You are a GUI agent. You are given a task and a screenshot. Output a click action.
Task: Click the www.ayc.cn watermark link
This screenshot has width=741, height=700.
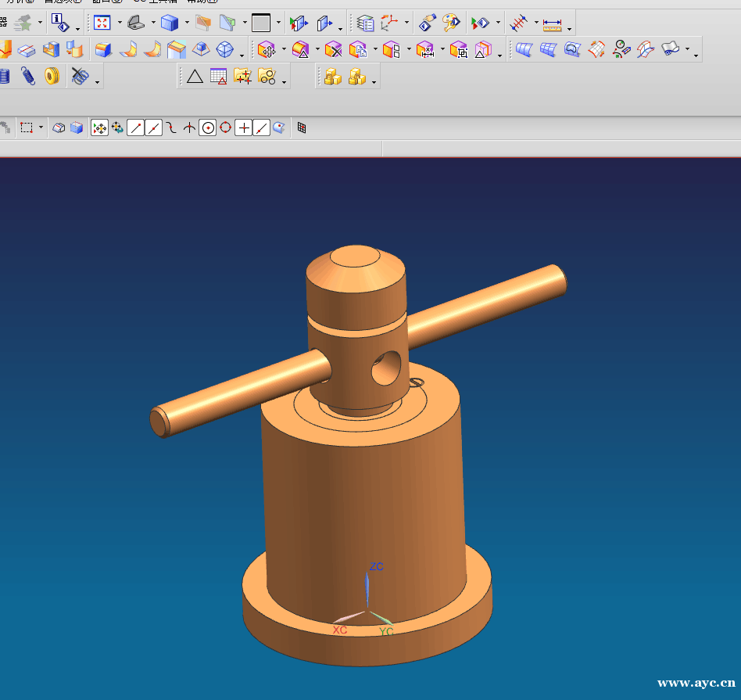(696, 683)
